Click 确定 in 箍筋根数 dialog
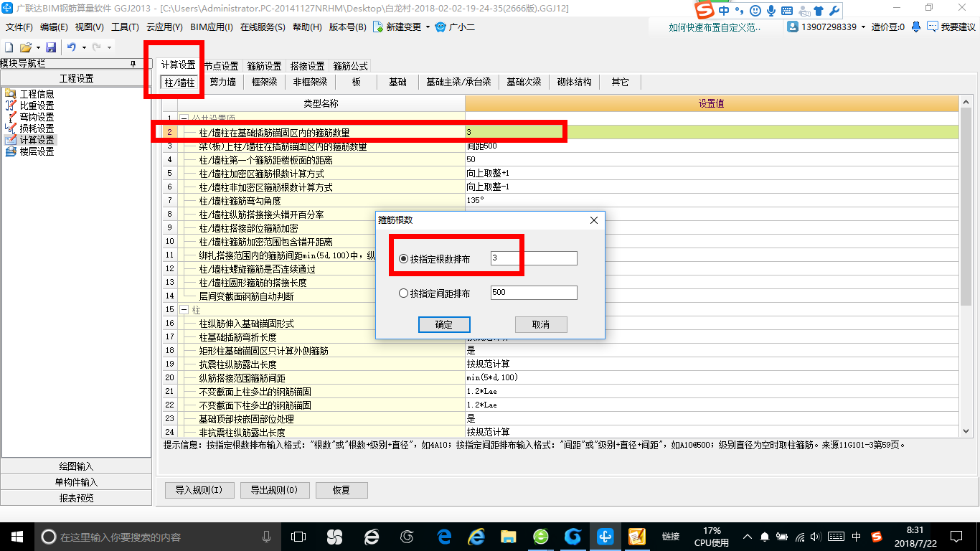Viewport: 980px width, 551px height. click(444, 324)
